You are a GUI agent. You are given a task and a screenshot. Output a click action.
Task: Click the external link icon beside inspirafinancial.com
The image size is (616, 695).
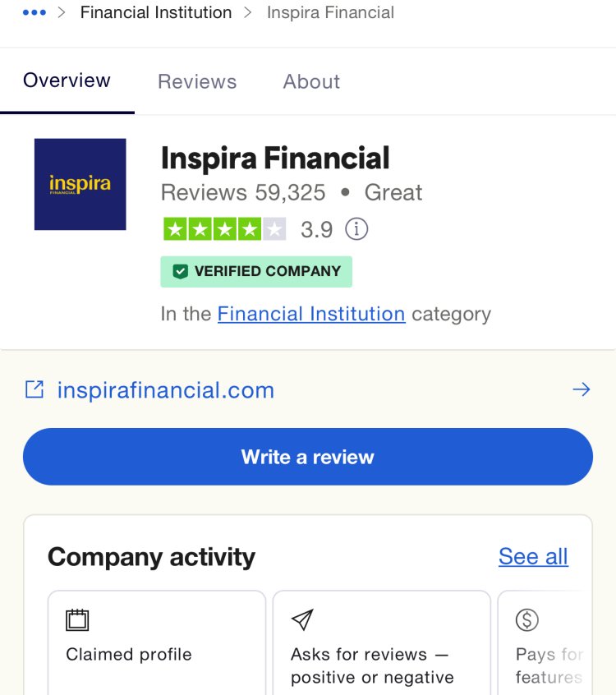click(34, 389)
